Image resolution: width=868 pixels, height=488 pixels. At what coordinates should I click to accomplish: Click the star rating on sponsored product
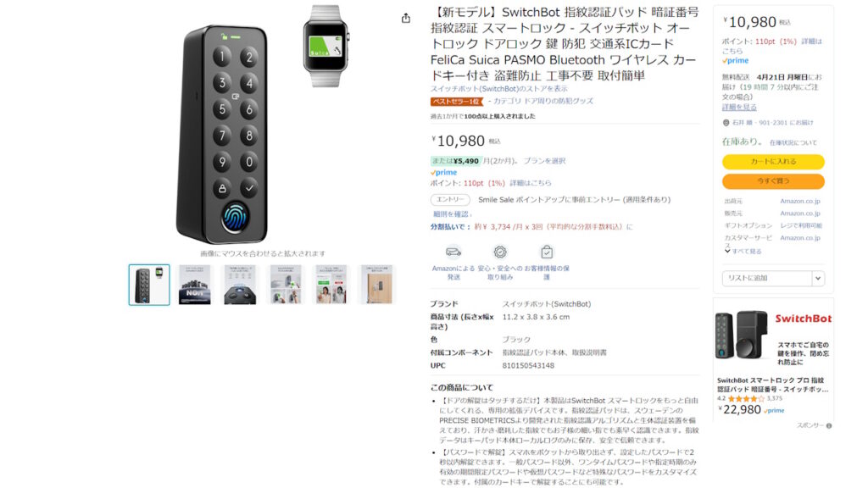(746, 398)
